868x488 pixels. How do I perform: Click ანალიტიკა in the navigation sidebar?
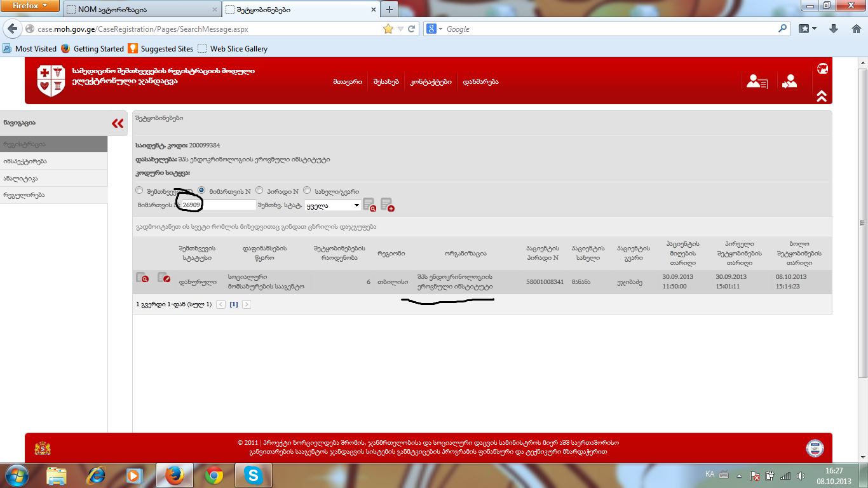point(22,179)
